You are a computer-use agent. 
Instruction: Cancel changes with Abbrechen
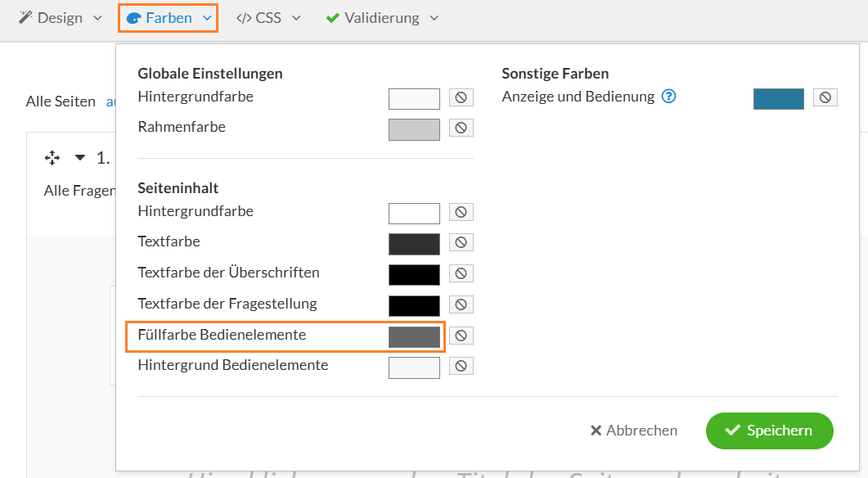point(633,431)
